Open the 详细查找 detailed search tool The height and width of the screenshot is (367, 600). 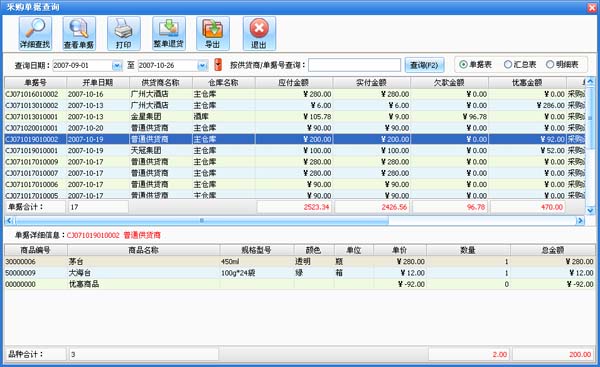pos(35,34)
